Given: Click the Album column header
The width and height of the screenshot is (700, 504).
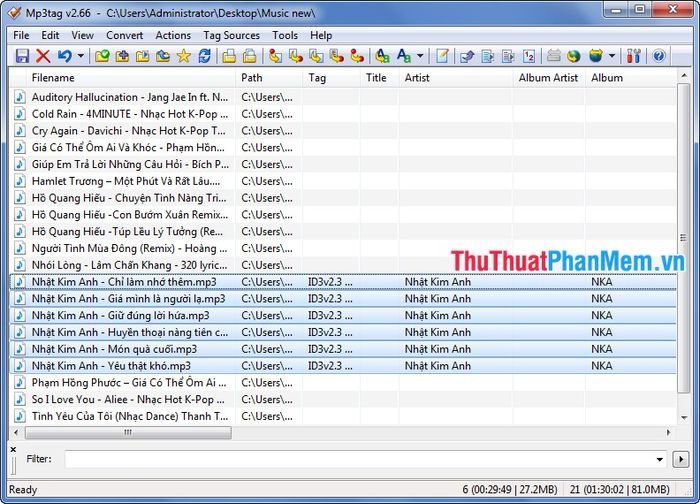Looking at the screenshot, I should pos(631,78).
